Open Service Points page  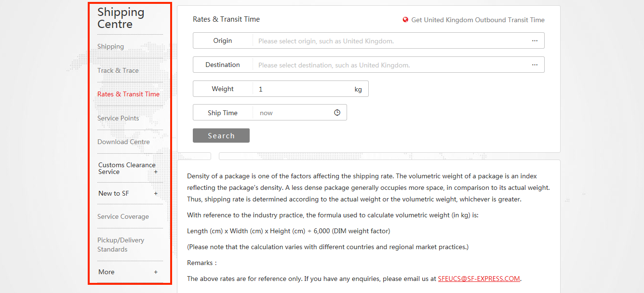(x=118, y=118)
